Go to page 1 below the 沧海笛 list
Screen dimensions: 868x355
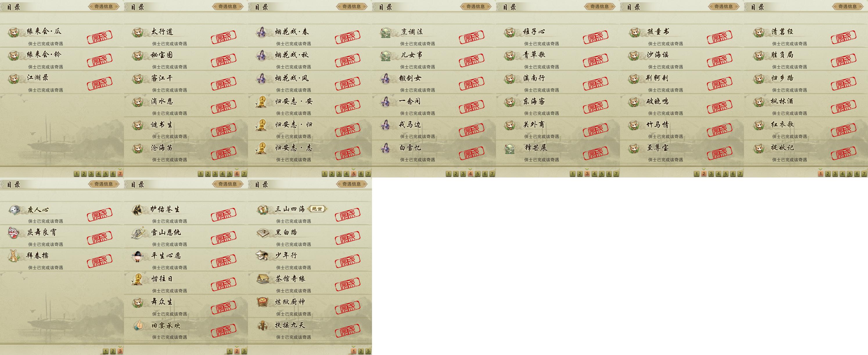(x=200, y=174)
